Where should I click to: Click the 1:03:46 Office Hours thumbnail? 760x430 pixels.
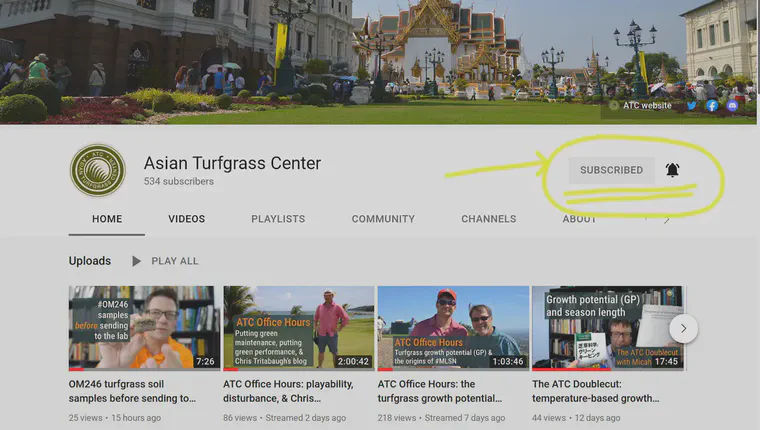[453, 328]
